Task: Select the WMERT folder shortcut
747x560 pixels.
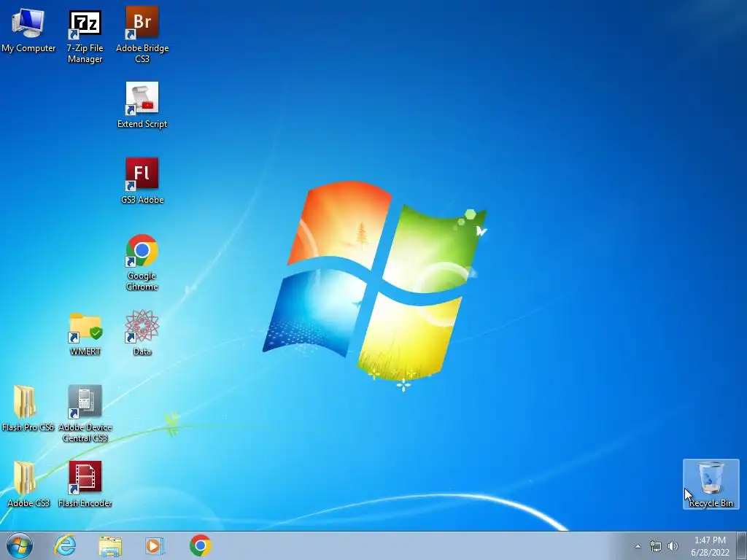Action: click(x=85, y=332)
